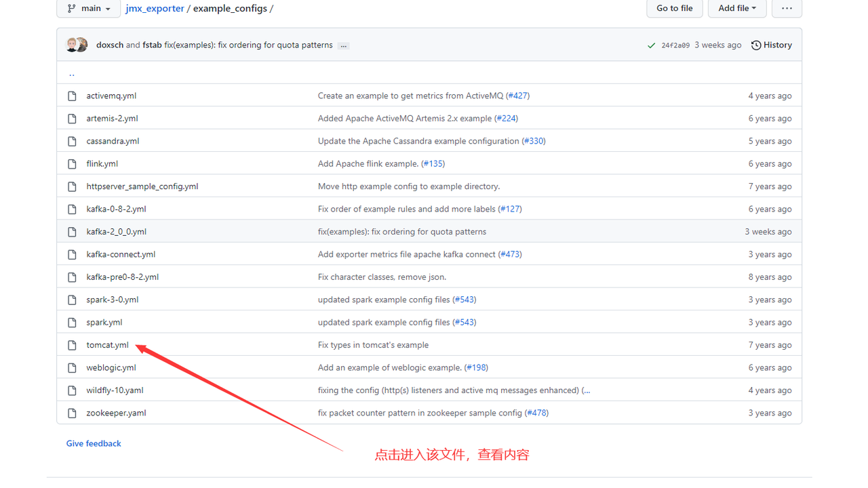Click file icon next to flink.yml
The width and height of the screenshot is (868, 488).
(72, 163)
